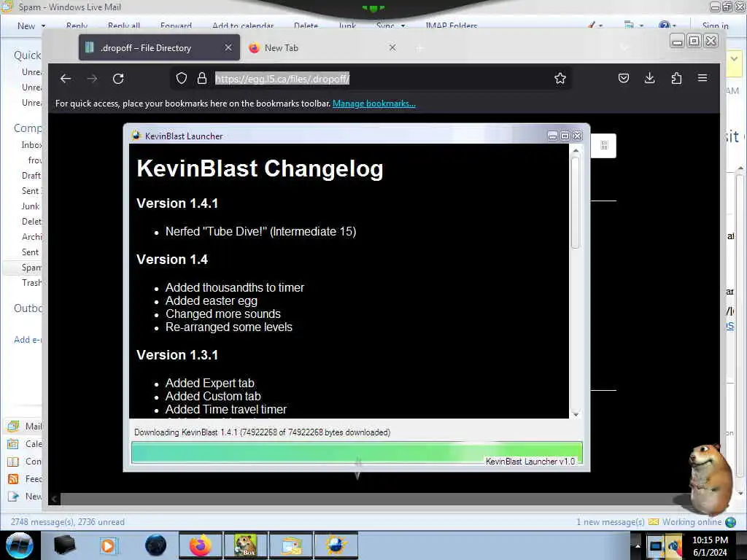Viewport: 747px width, 560px height.
Task: Open the hamster Box taskbar icon
Action: pos(245,545)
